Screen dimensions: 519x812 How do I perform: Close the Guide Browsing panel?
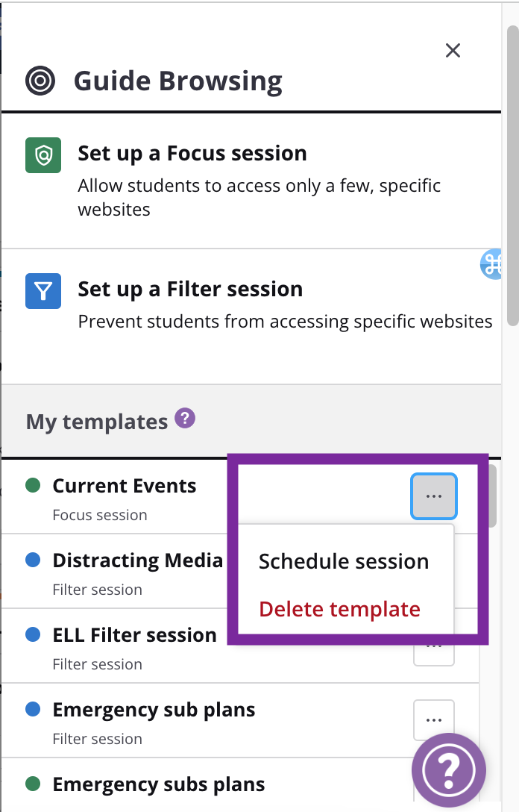pos(453,50)
